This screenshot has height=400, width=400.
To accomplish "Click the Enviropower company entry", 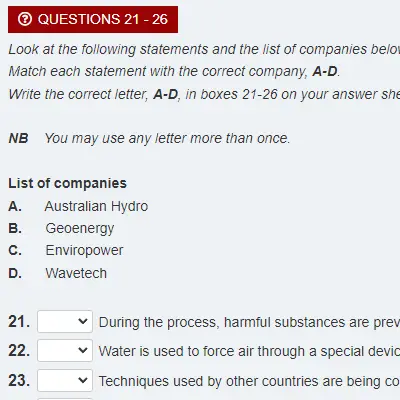I will tap(84, 251).
